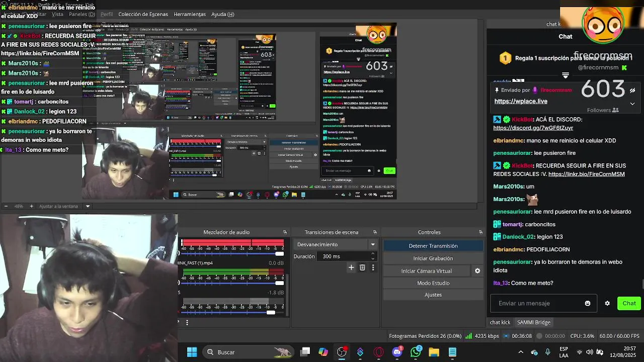Switch to OBS Studio taskbar icon

(x=342, y=352)
